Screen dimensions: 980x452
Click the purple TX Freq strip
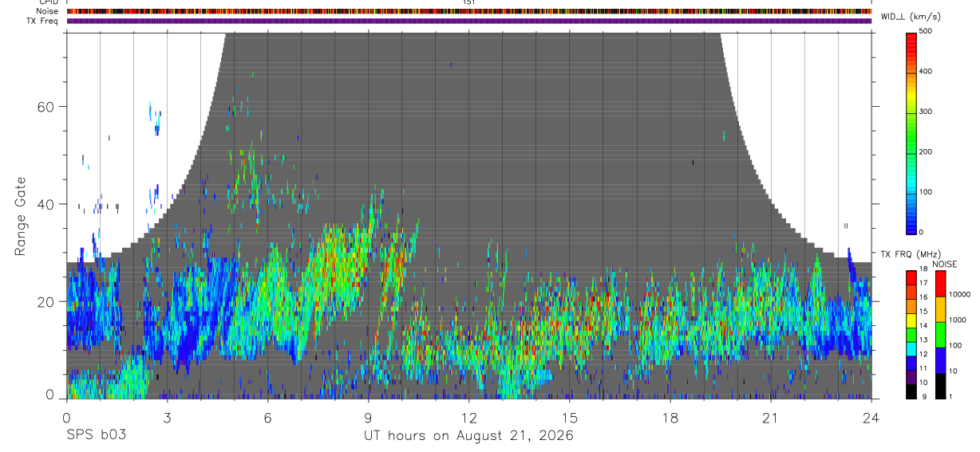coord(468,21)
